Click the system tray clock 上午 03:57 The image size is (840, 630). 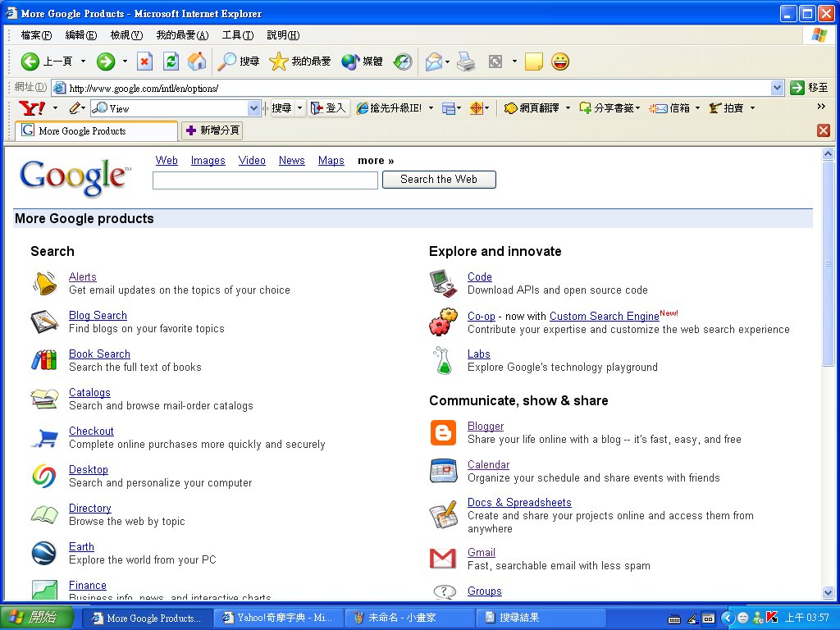pos(806,618)
